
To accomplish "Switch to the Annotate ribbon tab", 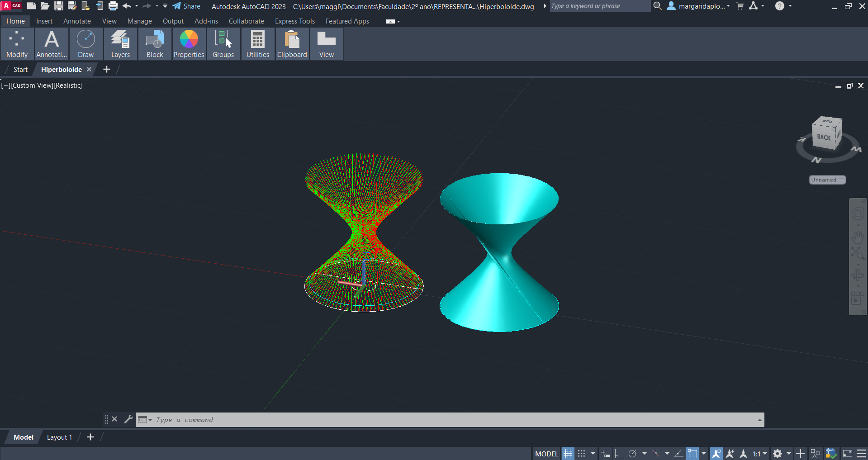I will [x=77, y=21].
